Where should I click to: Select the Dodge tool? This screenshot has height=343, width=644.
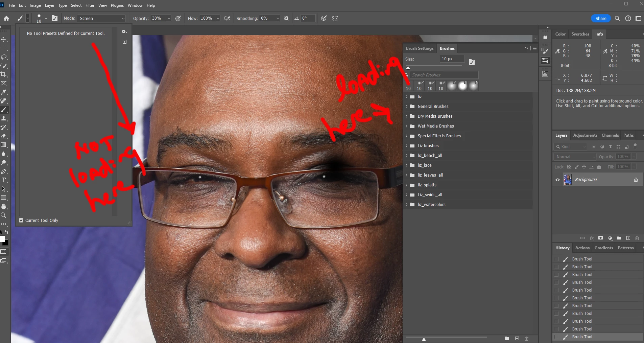tap(4, 162)
